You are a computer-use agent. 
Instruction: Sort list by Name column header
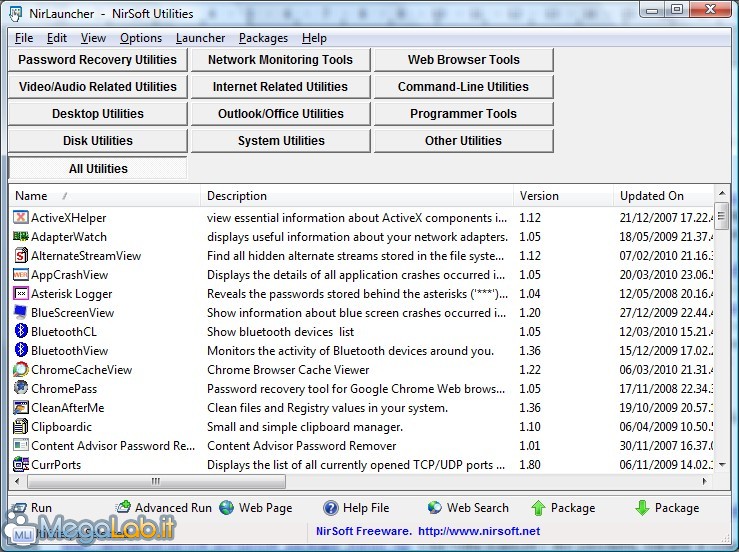tap(105, 196)
